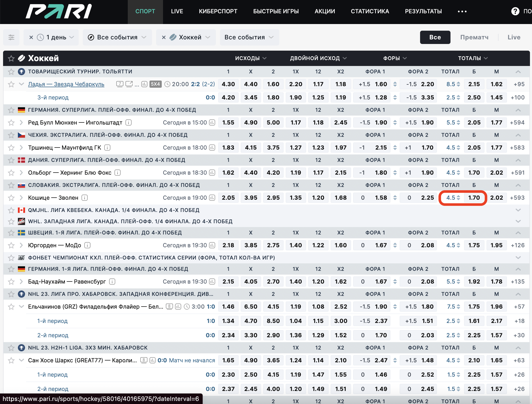532x404 pixels.
Task: Open the filter settings sliders icon
Action: [x=11, y=37]
